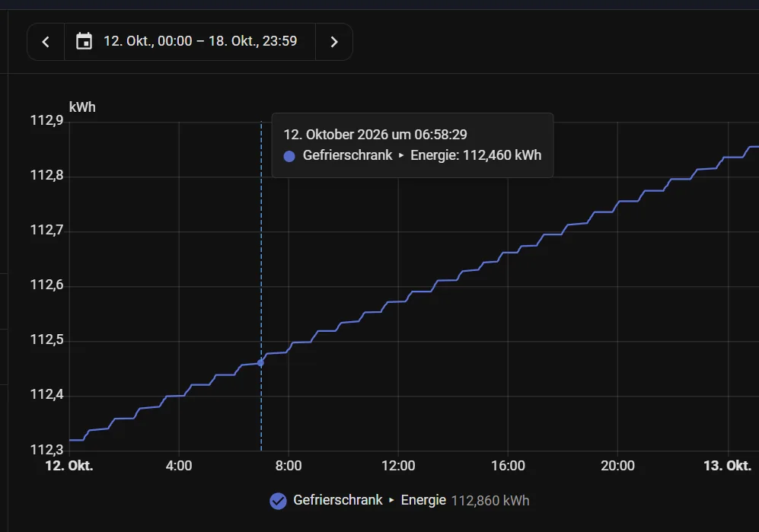Click the tooltip date '12. Oktober 2026 um 06:58:29'
759x532 pixels.
tap(375, 134)
